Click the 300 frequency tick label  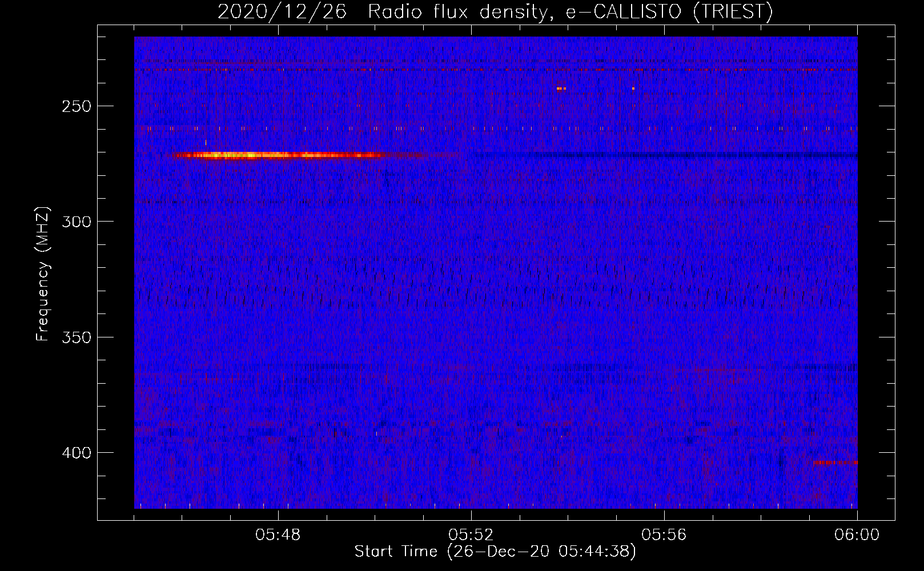coord(77,222)
